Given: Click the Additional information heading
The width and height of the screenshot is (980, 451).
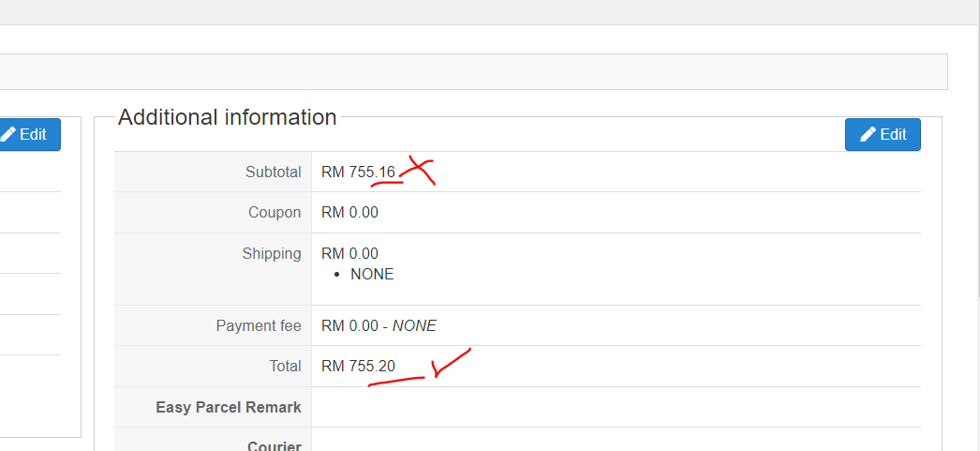Looking at the screenshot, I should (x=227, y=117).
